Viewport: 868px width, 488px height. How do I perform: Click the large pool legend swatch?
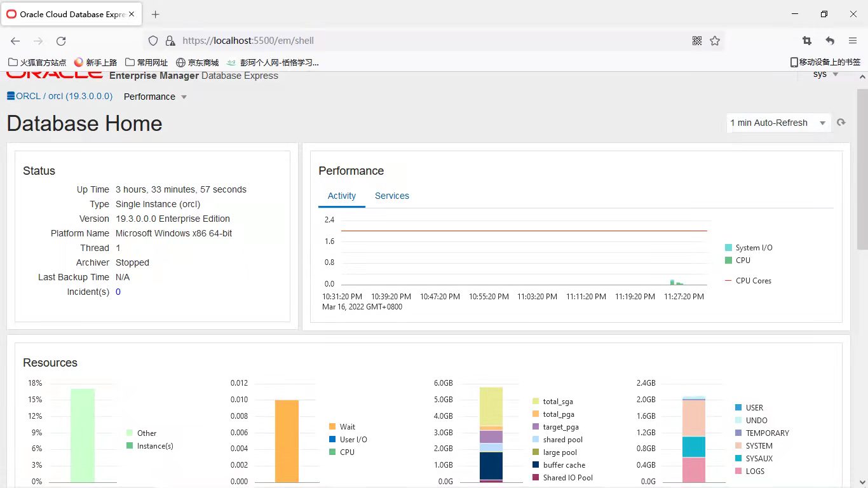pos(536,452)
